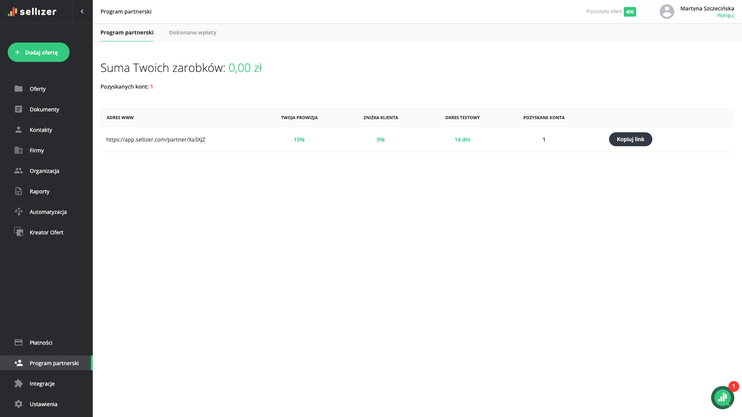Click the Płatności card icon
Viewport: 742px width, 417px height.
pos(18,342)
